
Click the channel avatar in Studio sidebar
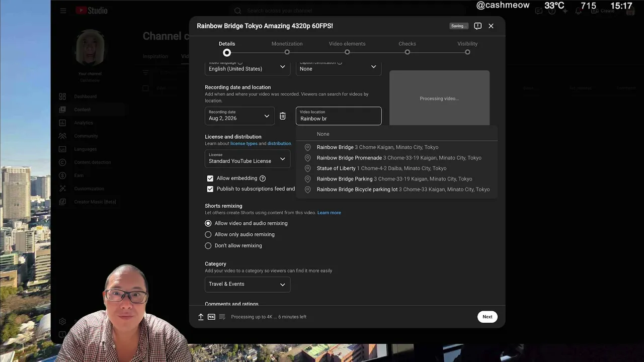pos(90,48)
